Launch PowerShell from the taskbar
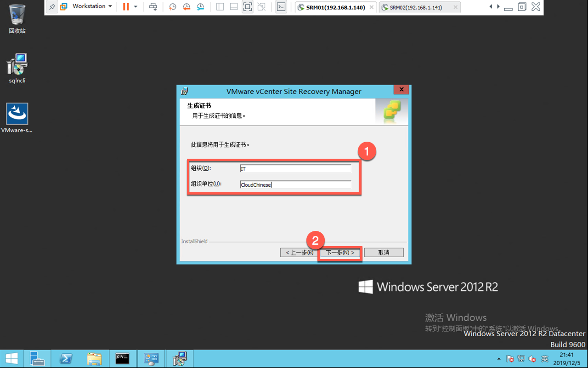Image resolution: width=588 pixels, height=368 pixels. click(x=65, y=359)
